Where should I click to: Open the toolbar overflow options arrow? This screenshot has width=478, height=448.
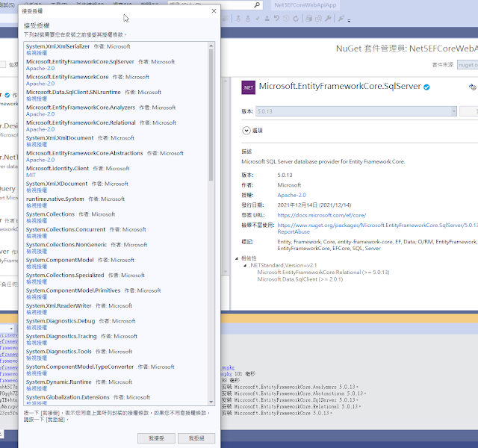pos(349,20)
